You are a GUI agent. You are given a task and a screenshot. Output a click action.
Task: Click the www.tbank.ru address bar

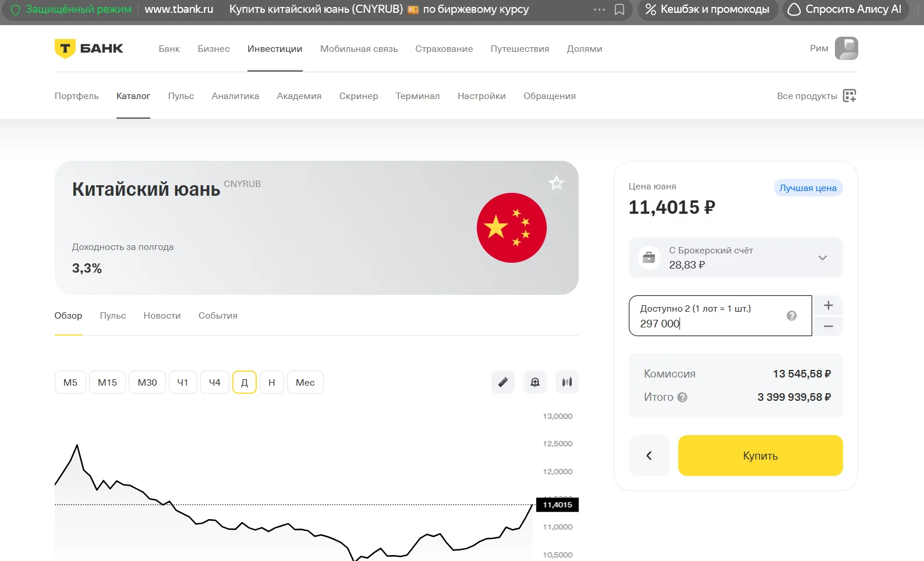(x=179, y=9)
